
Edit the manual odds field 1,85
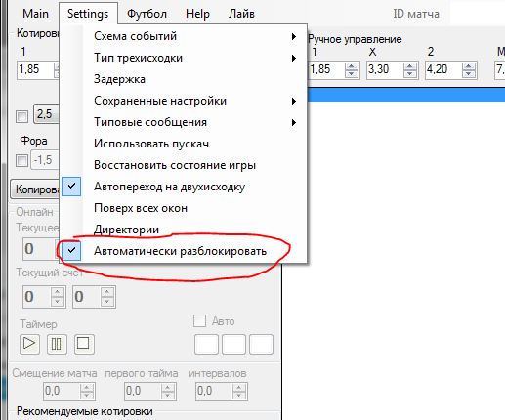click(326, 69)
